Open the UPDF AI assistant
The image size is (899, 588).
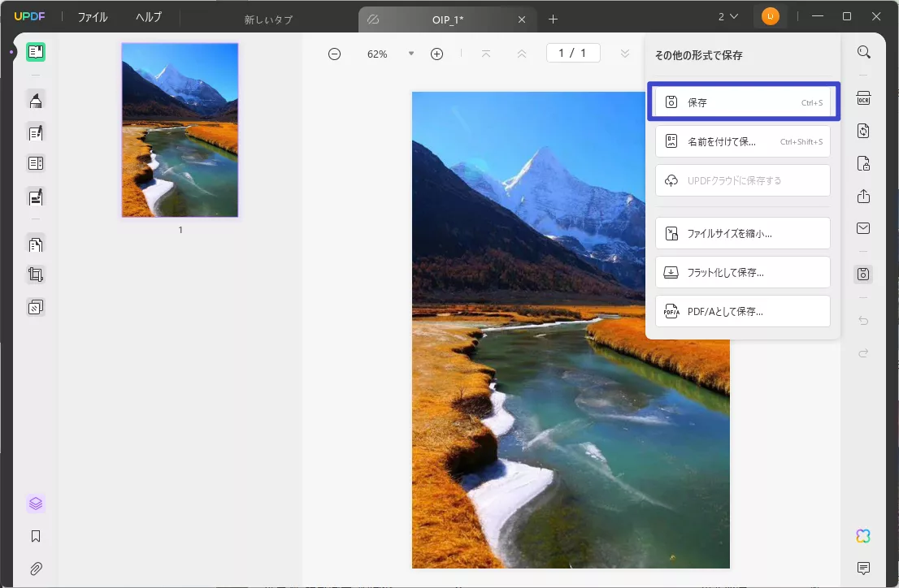coord(863,536)
